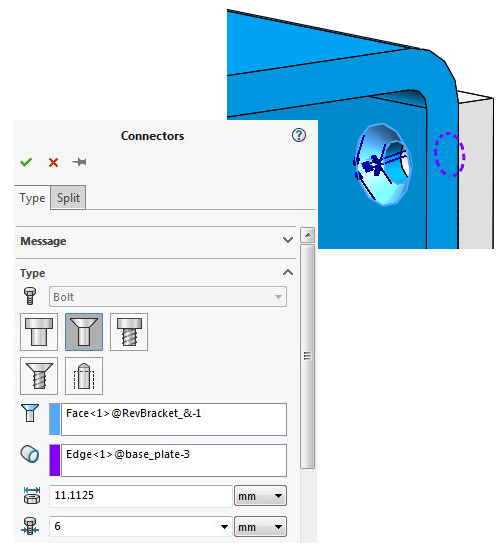The image size is (496, 550).
Task: Switch to the Type tab
Action: [x=32, y=198]
